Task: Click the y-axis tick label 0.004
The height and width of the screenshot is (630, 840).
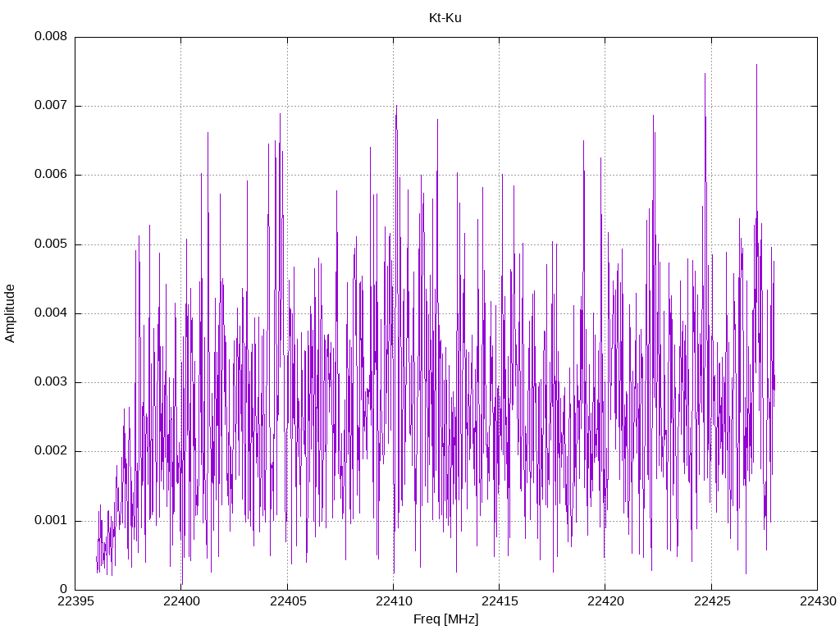Action: pos(51,313)
